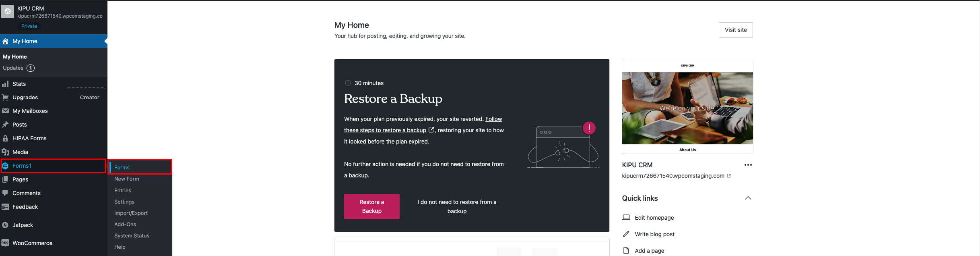Screen dimensions: 980x256
Task: Click the HIPAA Forms lock icon
Action: pos(5,138)
